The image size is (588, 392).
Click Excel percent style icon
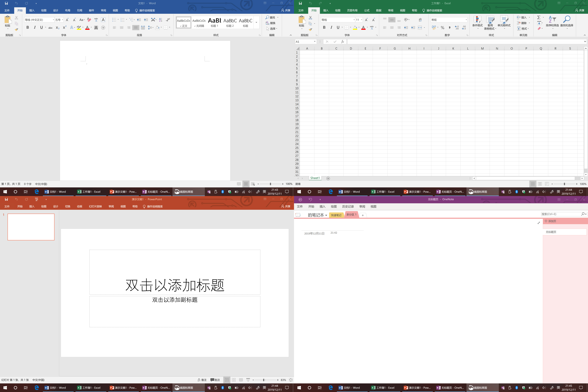click(x=443, y=28)
